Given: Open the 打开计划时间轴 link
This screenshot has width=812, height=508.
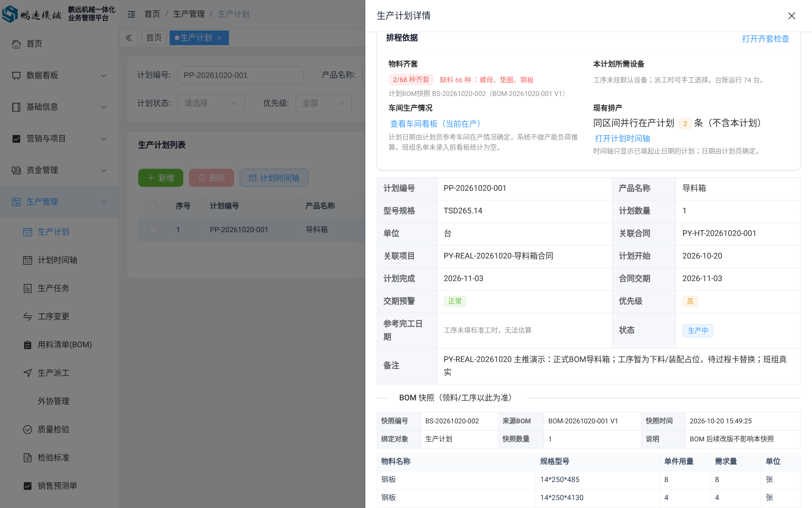Looking at the screenshot, I should tap(622, 138).
